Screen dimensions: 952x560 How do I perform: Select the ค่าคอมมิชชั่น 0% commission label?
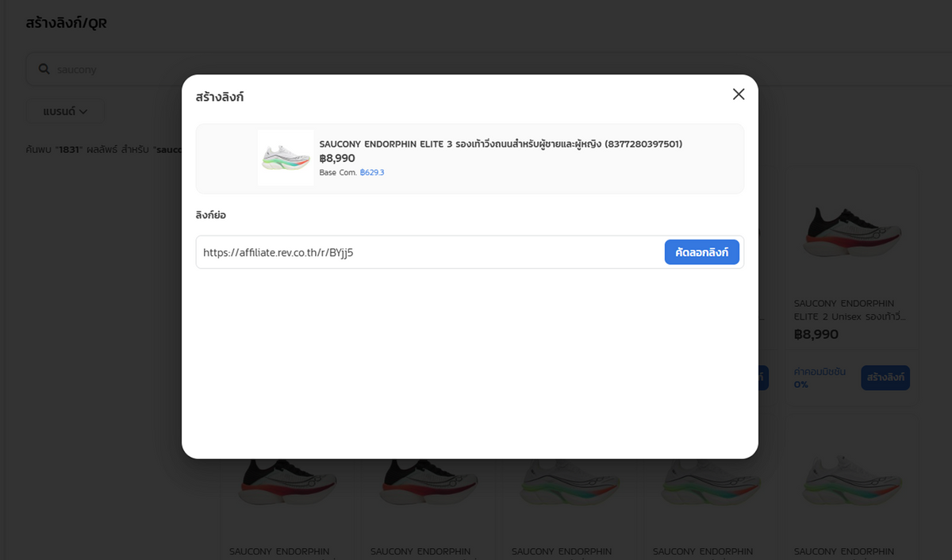click(x=820, y=378)
